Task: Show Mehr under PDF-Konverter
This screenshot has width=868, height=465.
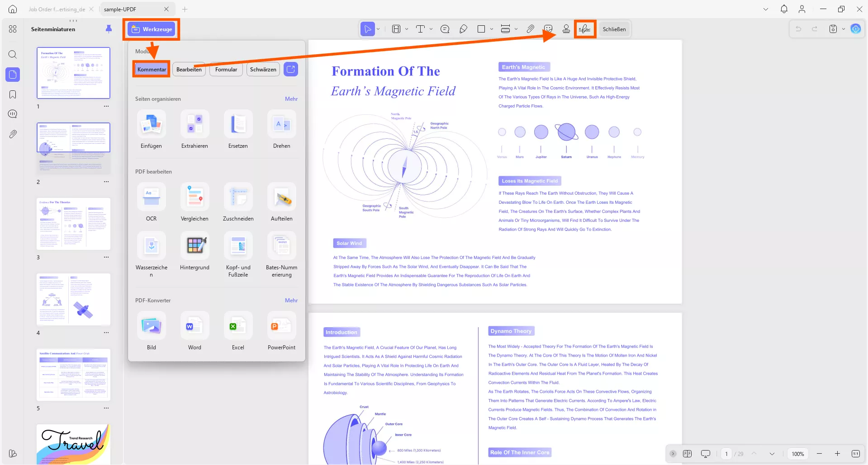Action: [x=291, y=301]
